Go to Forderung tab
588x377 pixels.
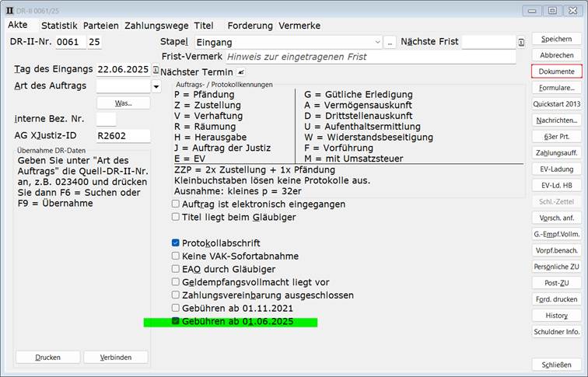tap(250, 26)
